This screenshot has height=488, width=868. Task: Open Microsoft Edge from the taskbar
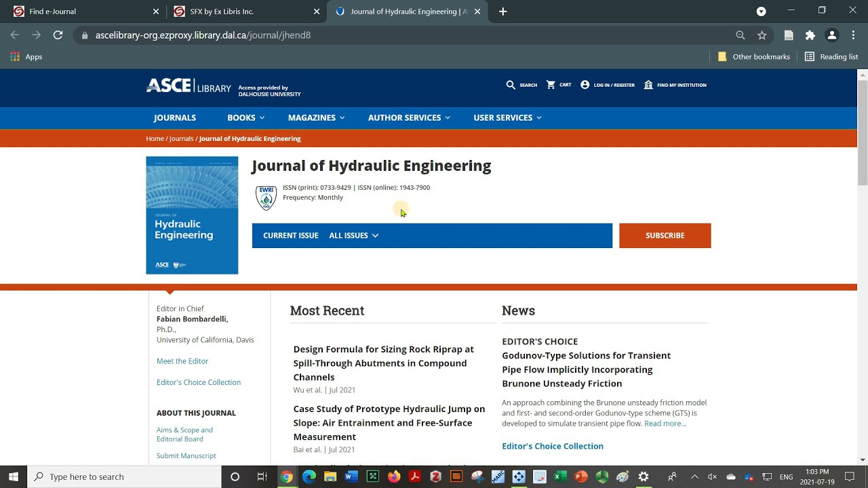[309, 476]
